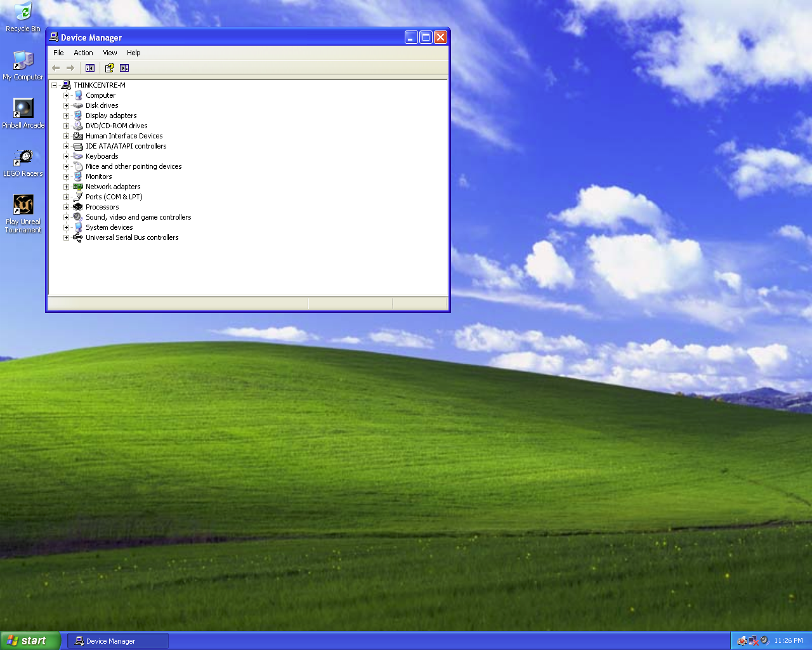Expand the Computer category
This screenshot has width=812, height=650.
click(x=66, y=95)
